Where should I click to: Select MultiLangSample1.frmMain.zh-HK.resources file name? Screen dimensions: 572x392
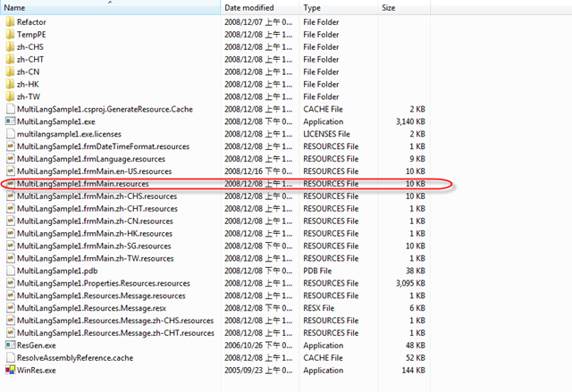point(95,234)
